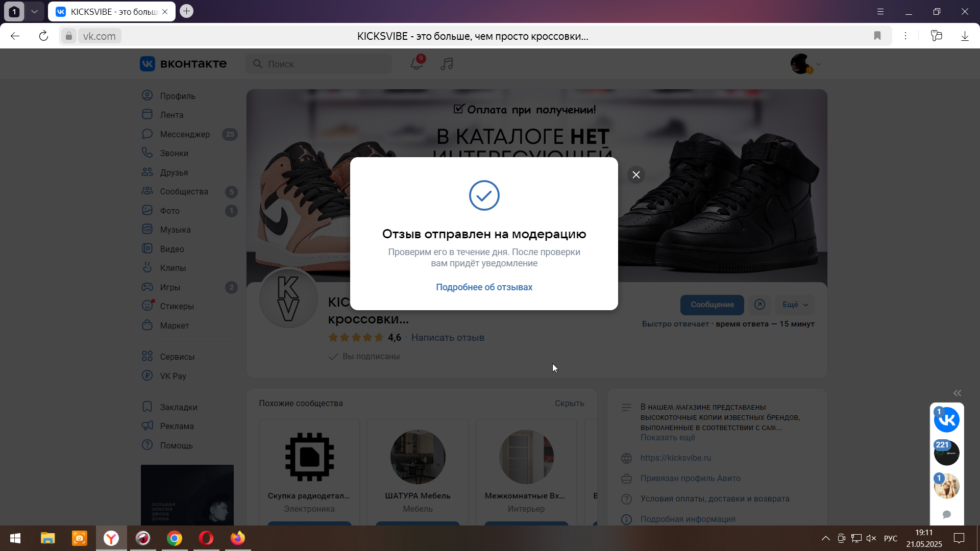980x551 pixels.
Task: Open 'Подробная информация' link
Action: click(x=688, y=519)
